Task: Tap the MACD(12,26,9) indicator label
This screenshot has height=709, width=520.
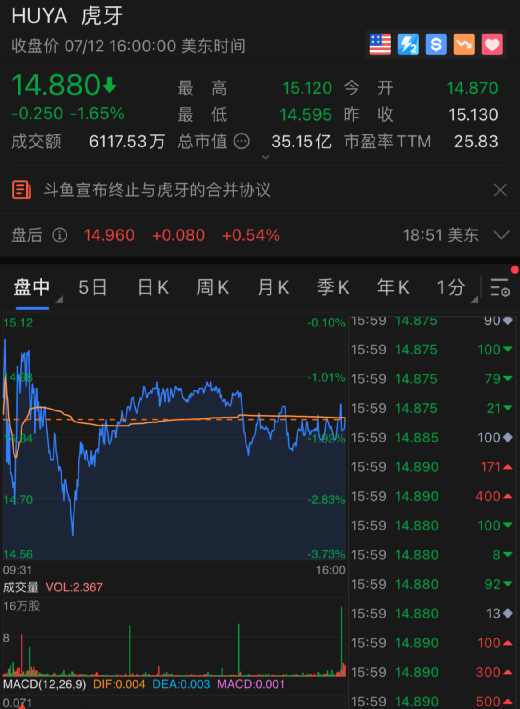Action: tap(44, 684)
